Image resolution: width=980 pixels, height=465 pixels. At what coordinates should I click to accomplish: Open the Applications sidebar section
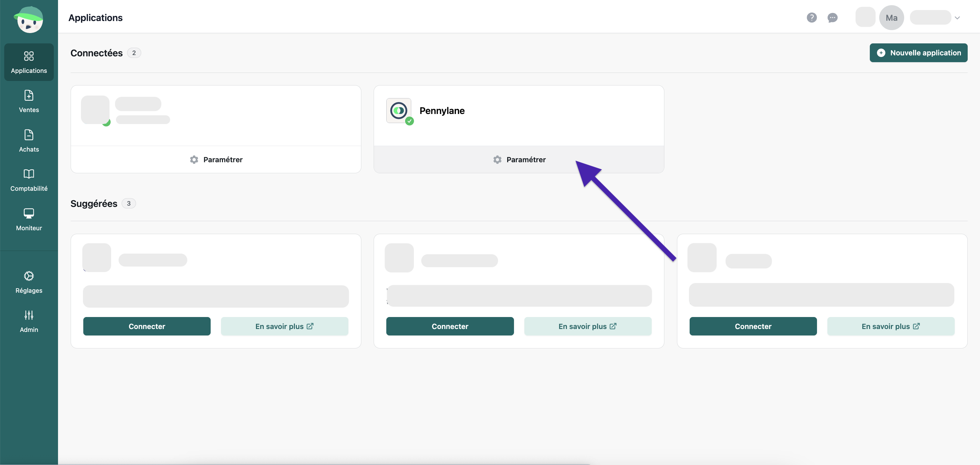coord(29,62)
